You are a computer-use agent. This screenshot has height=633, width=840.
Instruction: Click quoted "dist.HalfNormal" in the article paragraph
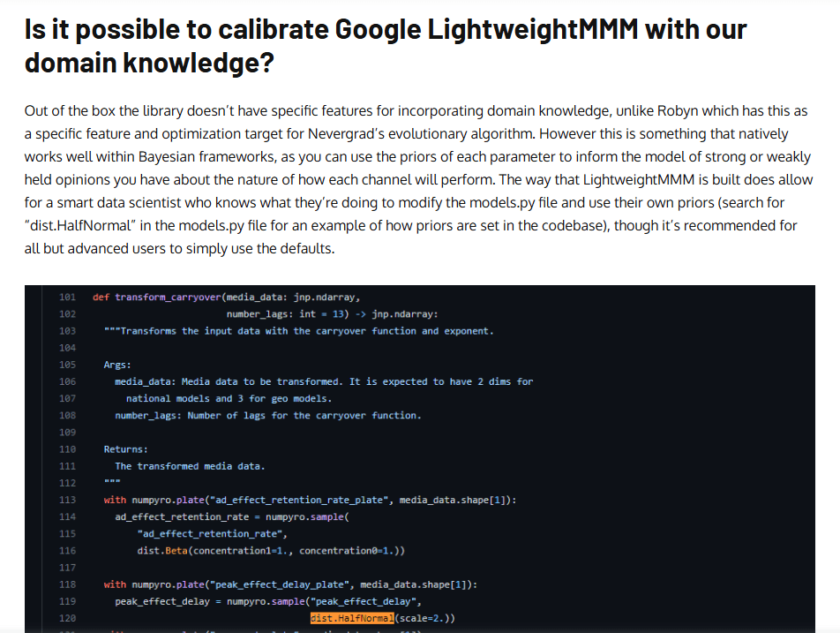79,226
